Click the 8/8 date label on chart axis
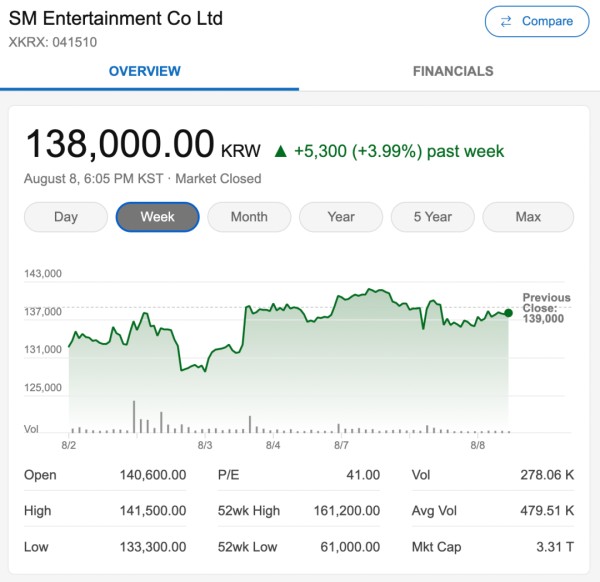 (477, 445)
